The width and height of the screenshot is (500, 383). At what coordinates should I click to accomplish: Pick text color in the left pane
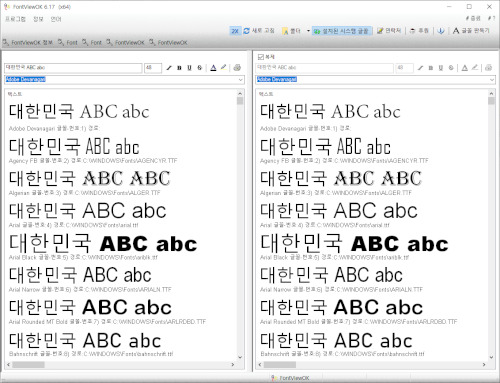[213, 68]
